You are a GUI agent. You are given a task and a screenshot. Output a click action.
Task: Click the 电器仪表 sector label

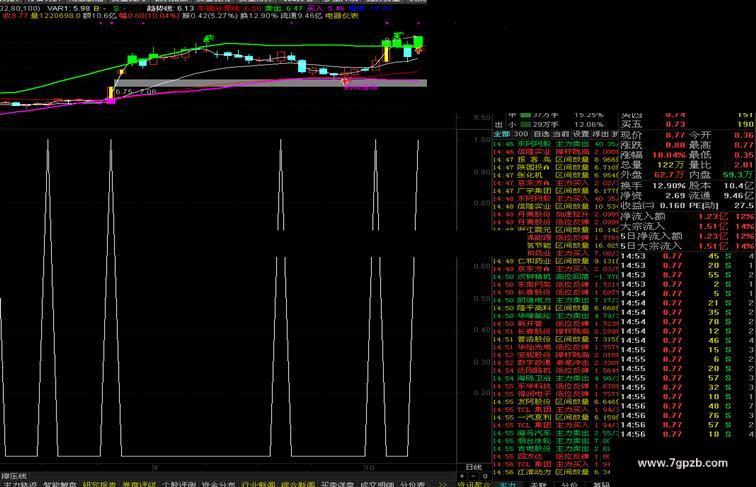click(x=342, y=16)
